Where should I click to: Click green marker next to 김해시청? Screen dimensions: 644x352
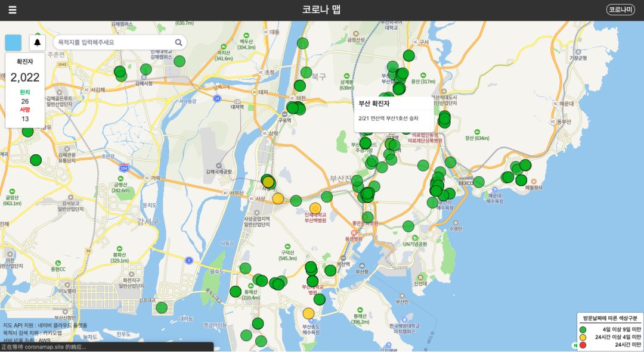tap(146, 69)
